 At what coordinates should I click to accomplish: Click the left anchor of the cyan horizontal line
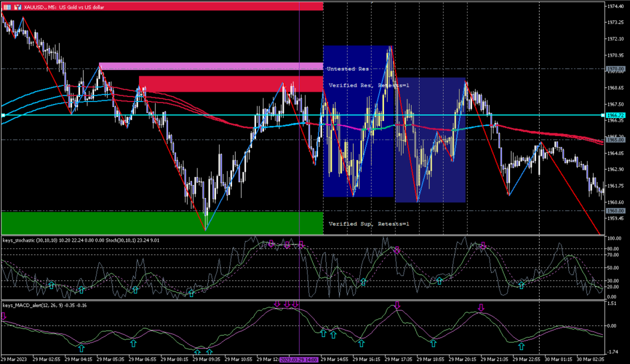pyautogui.click(x=3, y=116)
